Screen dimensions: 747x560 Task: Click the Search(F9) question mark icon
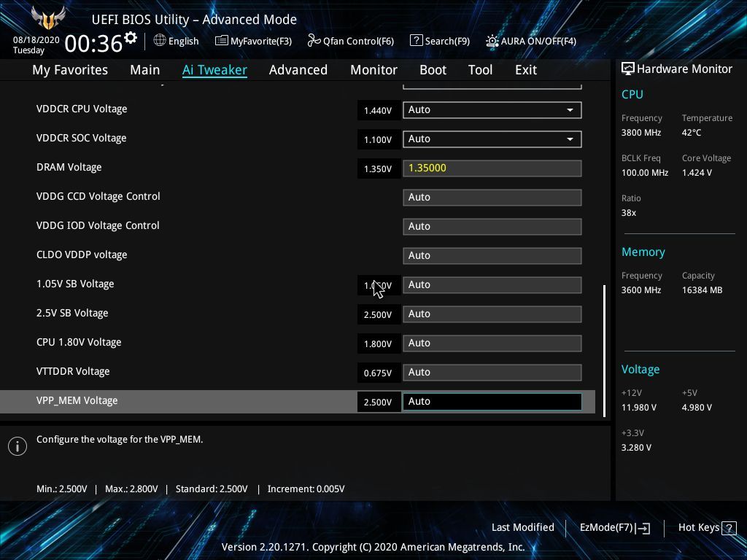tap(416, 41)
